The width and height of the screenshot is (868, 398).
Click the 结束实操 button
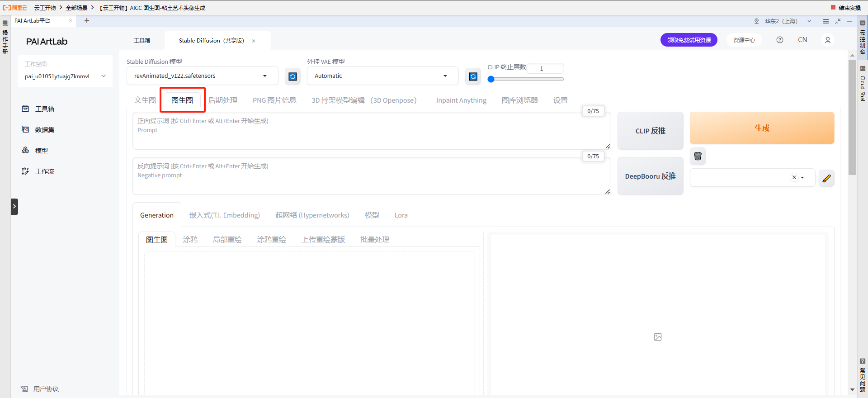846,8
